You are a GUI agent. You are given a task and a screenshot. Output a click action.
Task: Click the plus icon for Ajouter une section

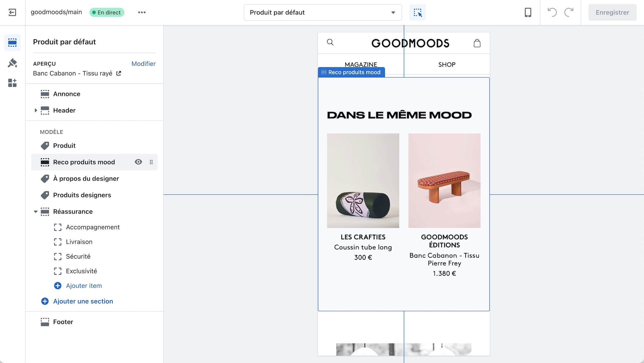point(45,301)
